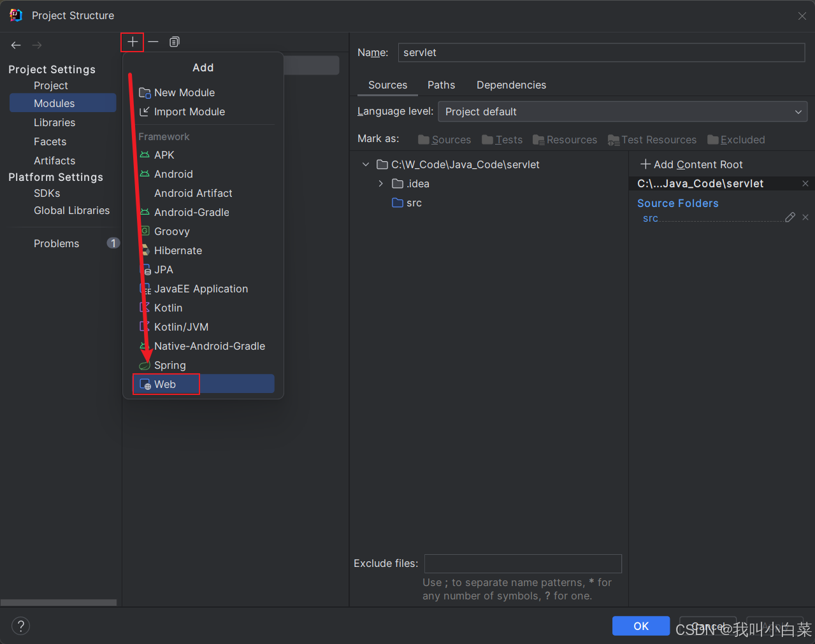Image resolution: width=815 pixels, height=644 pixels.
Task: Open Modules settings page
Action: (x=62, y=103)
